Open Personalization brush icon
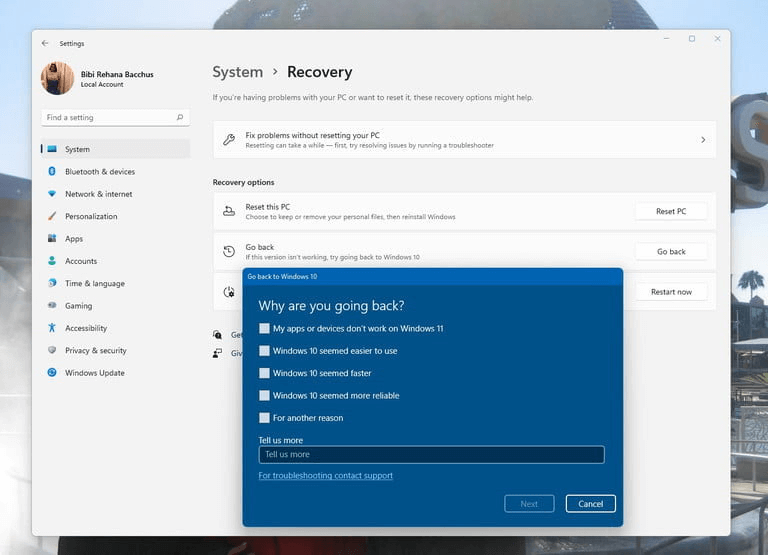 pos(52,216)
